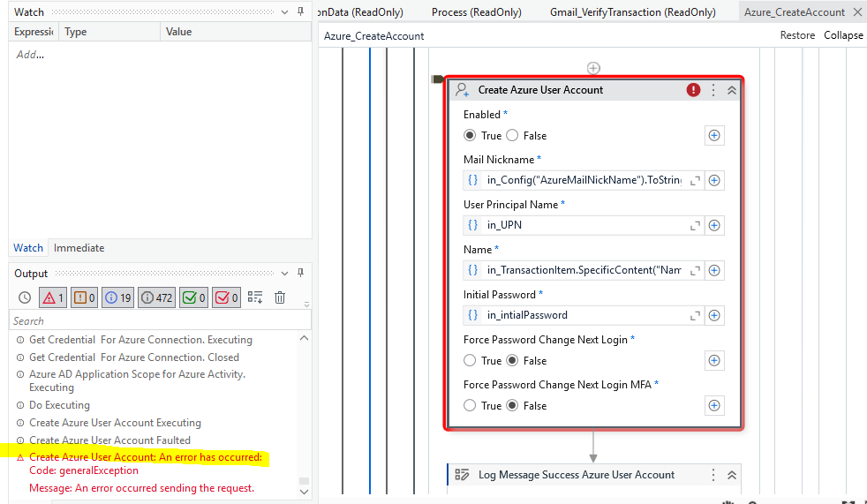This screenshot has height=504, width=867.
Task: Select False for Force Password Change Next Login
Action: coord(512,360)
